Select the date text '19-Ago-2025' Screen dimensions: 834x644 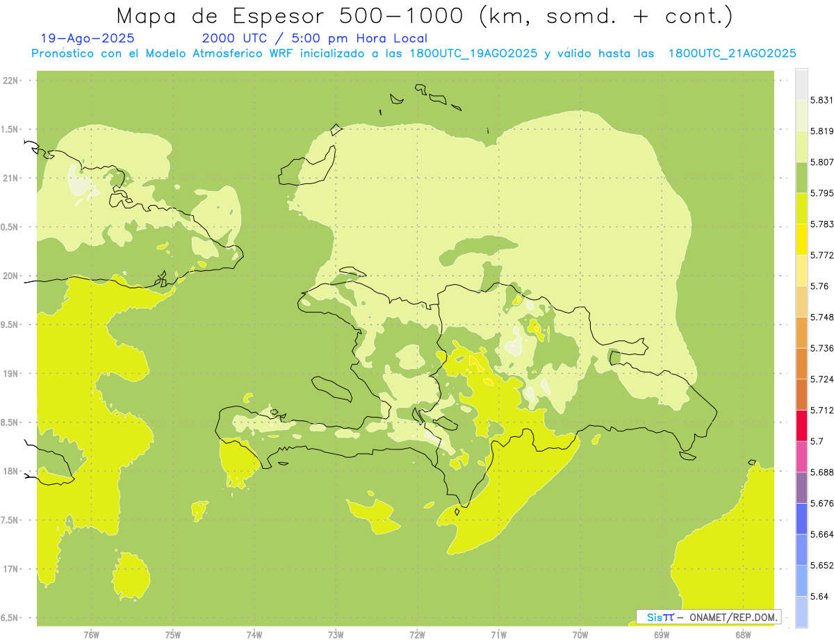(x=88, y=39)
